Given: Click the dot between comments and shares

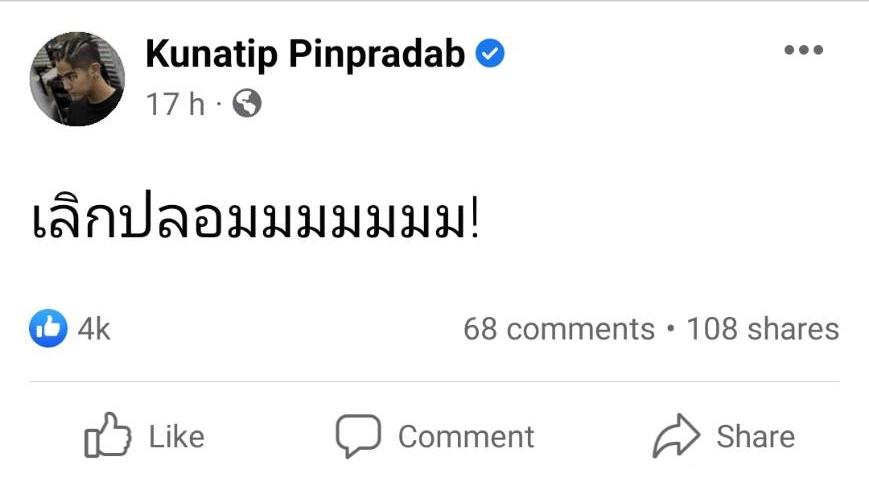Looking at the screenshot, I should [670, 329].
